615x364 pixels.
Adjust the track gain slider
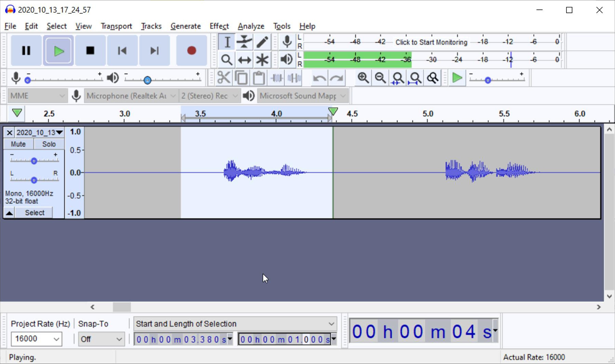click(x=34, y=161)
